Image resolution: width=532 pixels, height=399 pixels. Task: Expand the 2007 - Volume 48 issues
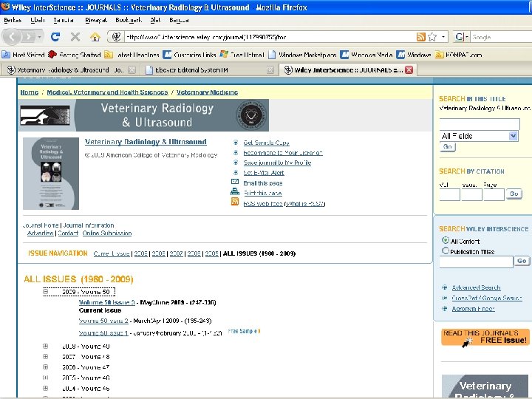coord(46,357)
